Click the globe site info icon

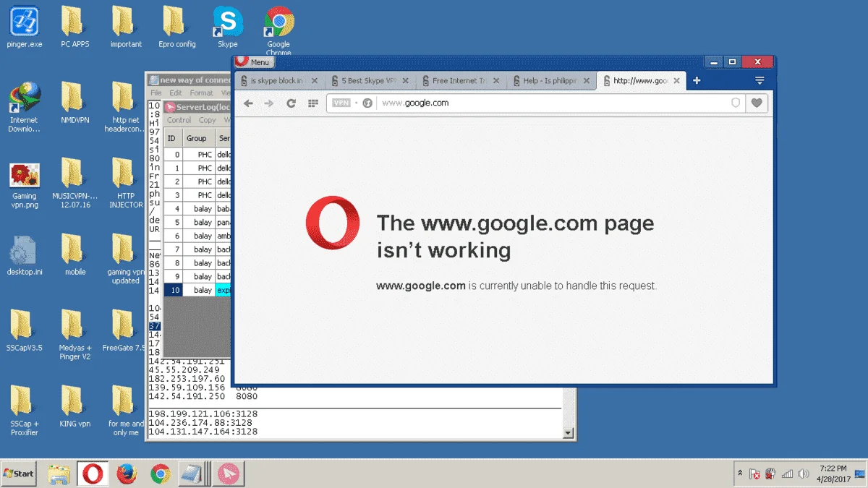[x=367, y=103]
